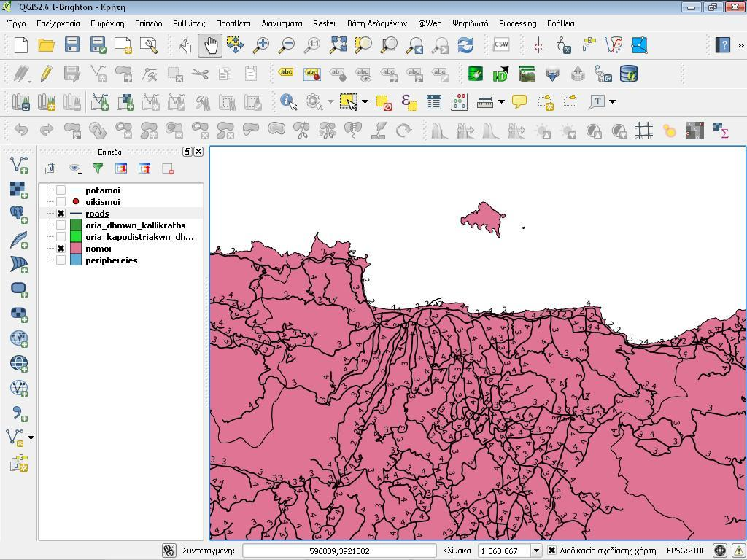Refresh the map canvas

[x=465, y=45]
